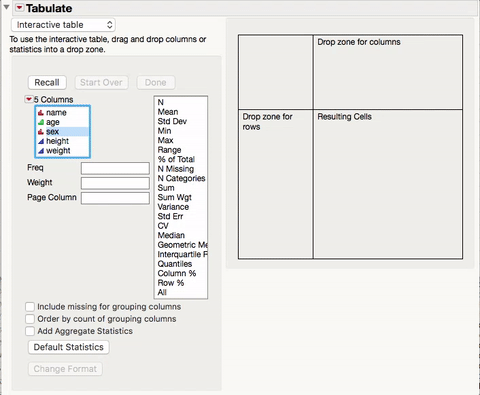Screen dimensions: 480x395
Task: Click the Recall button
Action: pos(47,82)
